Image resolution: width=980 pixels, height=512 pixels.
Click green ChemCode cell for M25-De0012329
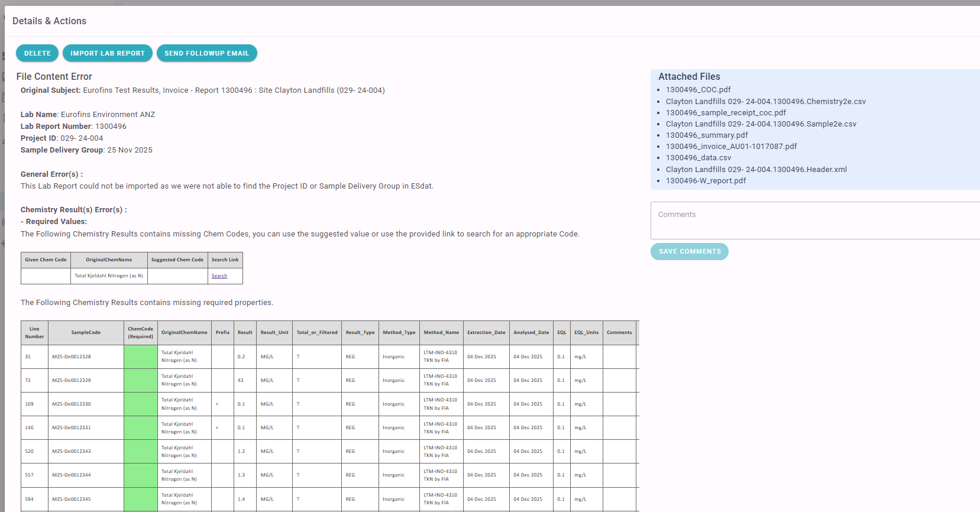[141, 380]
